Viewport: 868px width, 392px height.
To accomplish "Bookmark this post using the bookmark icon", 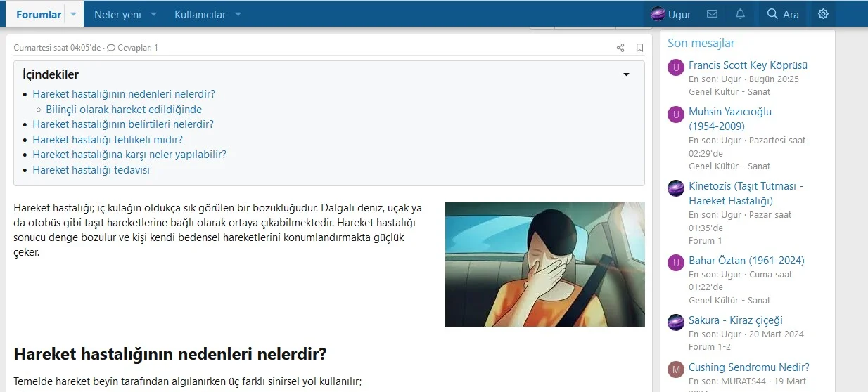I will [x=639, y=48].
